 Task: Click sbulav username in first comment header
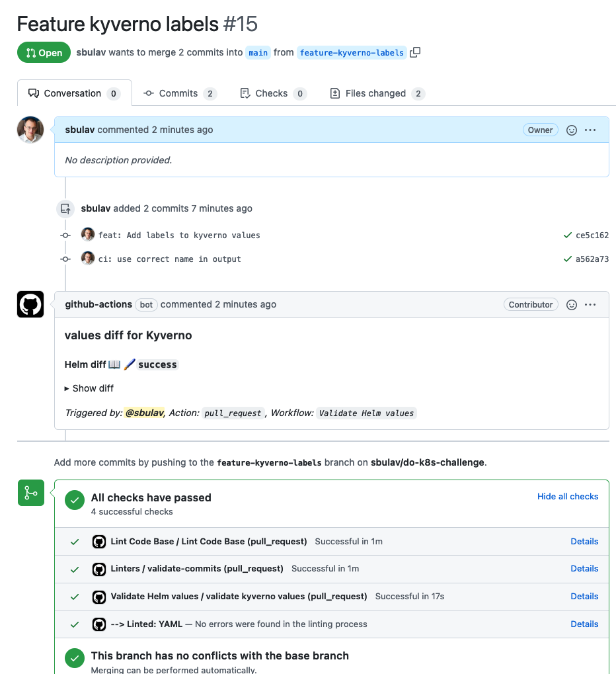pos(80,130)
